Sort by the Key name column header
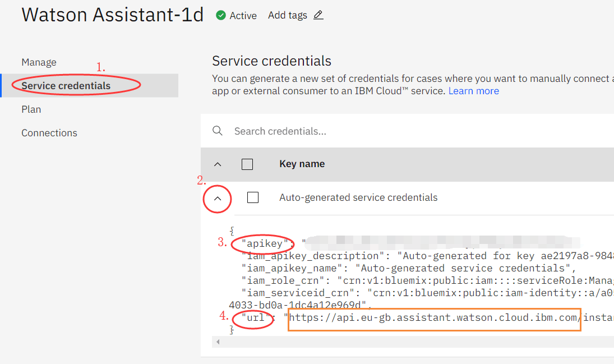This screenshot has height=364, width=614. coord(302,164)
